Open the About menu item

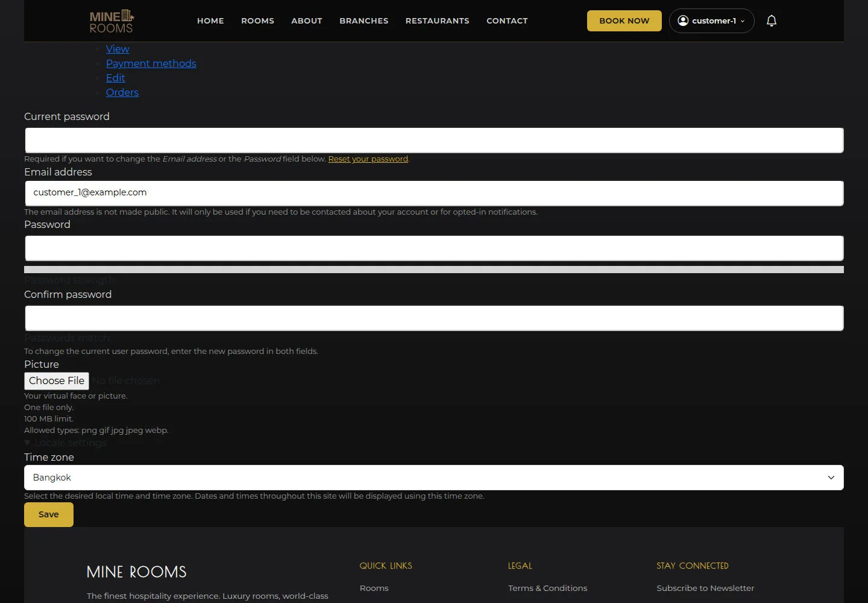(307, 21)
